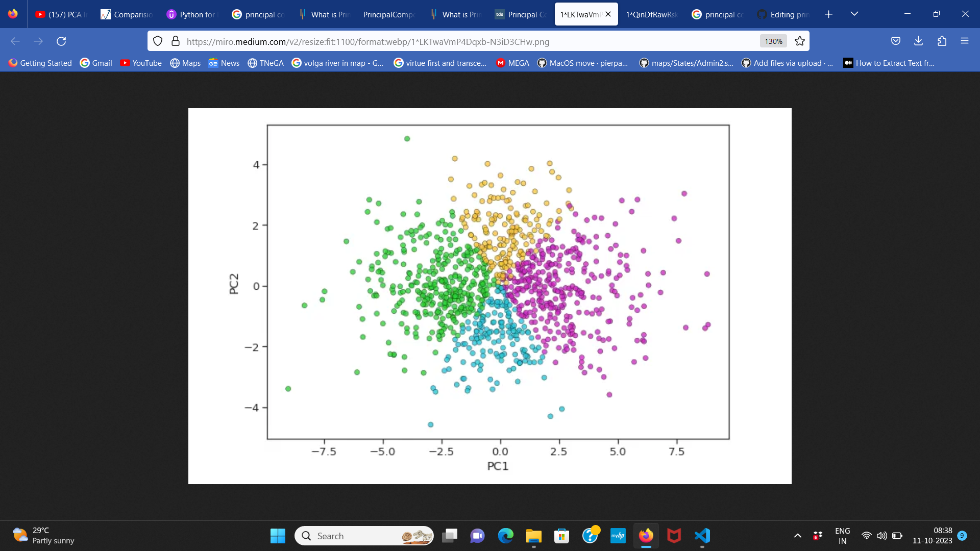
Task: Open the Downloads panel
Action: (x=919, y=41)
